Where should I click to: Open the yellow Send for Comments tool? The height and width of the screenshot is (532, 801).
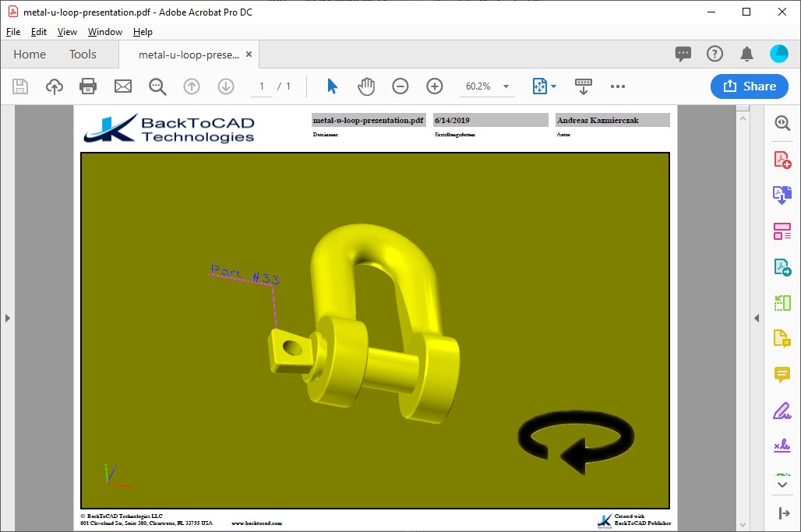(782, 339)
